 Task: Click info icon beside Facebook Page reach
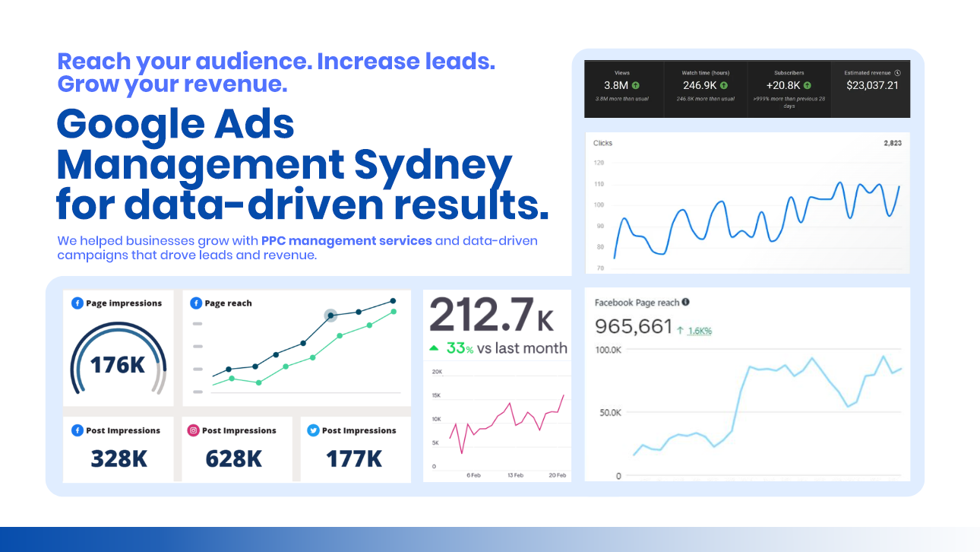click(686, 302)
